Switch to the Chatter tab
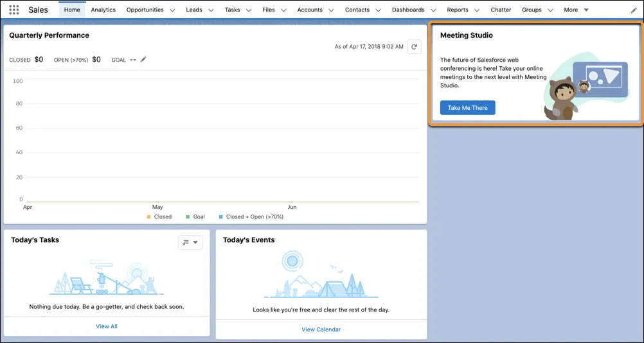Screen dimensions: 644x343 coord(501,10)
